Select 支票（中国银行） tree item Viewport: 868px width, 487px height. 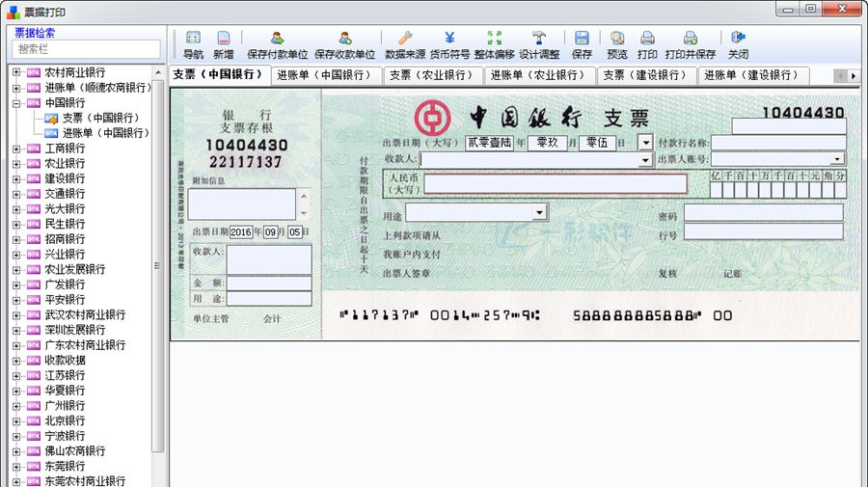pos(100,118)
